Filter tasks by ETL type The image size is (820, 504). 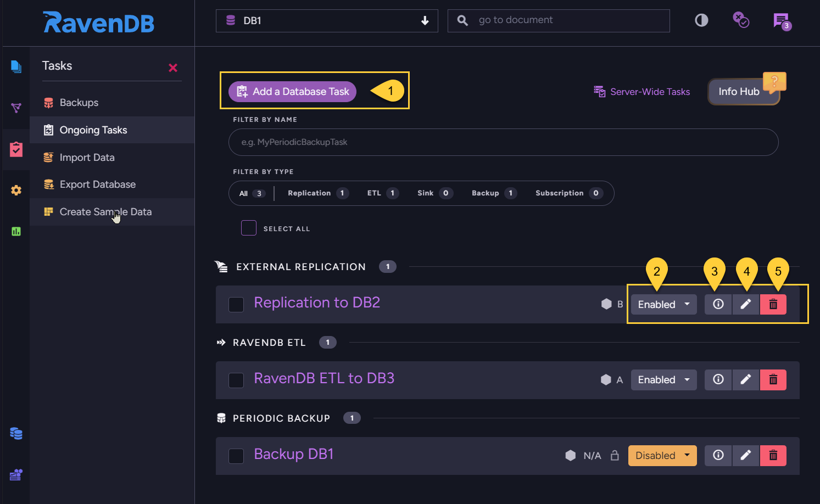[x=383, y=193]
